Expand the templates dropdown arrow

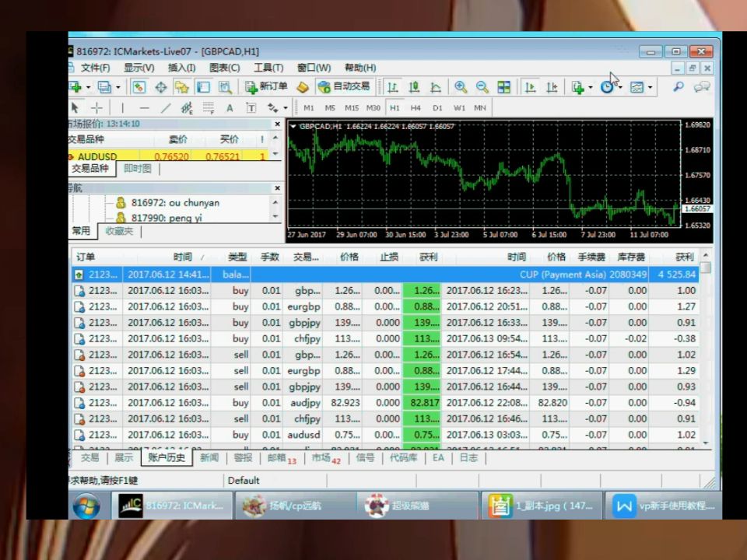[x=650, y=87]
